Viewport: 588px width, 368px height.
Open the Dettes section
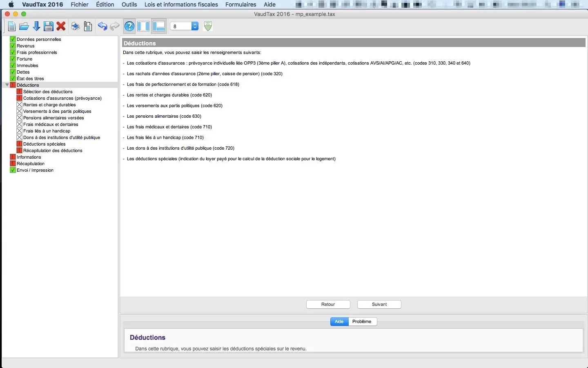(x=23, y=72)
